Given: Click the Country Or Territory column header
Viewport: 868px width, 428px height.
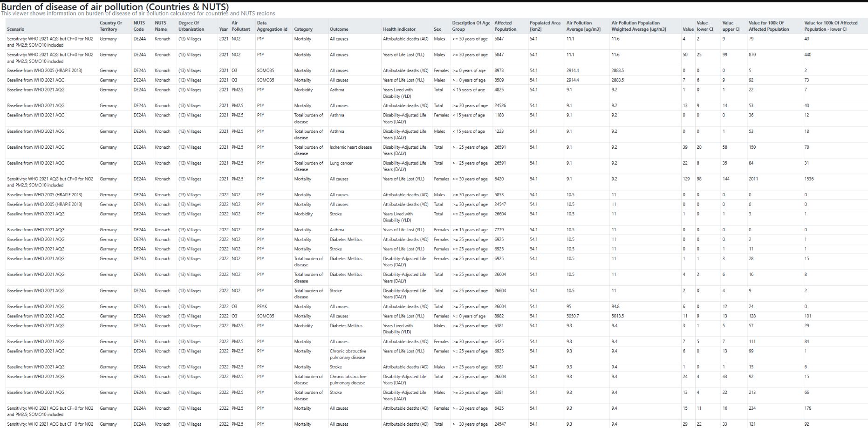Looking at the screenshot, I should tap(111, 26).
